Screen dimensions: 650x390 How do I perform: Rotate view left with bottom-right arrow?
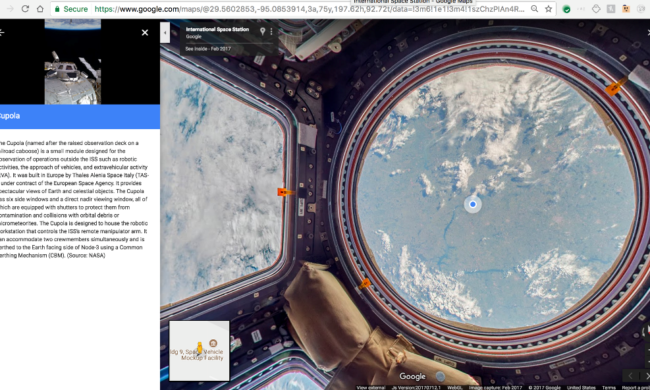630,376
